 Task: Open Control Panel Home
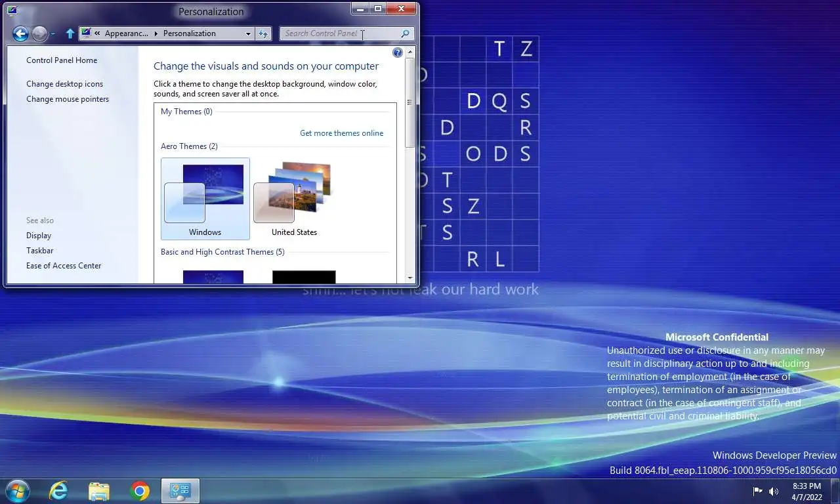(62, 60)
